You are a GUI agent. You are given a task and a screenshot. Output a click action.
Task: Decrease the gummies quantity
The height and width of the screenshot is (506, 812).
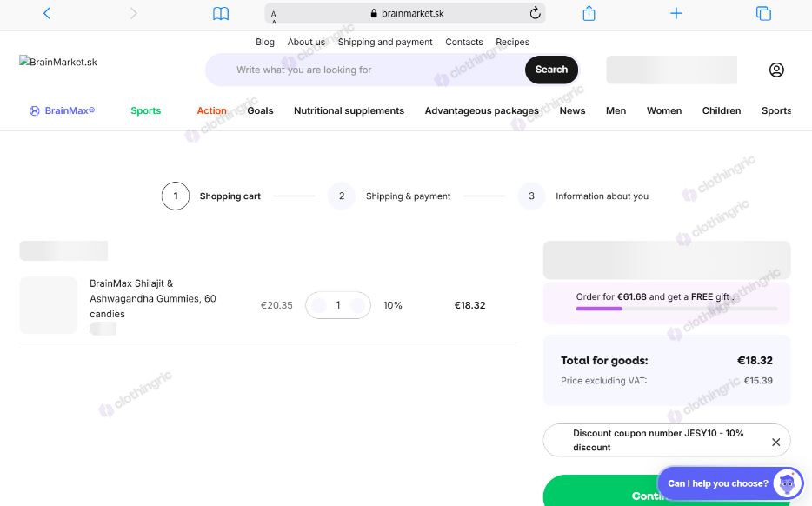tap(318, 305)
